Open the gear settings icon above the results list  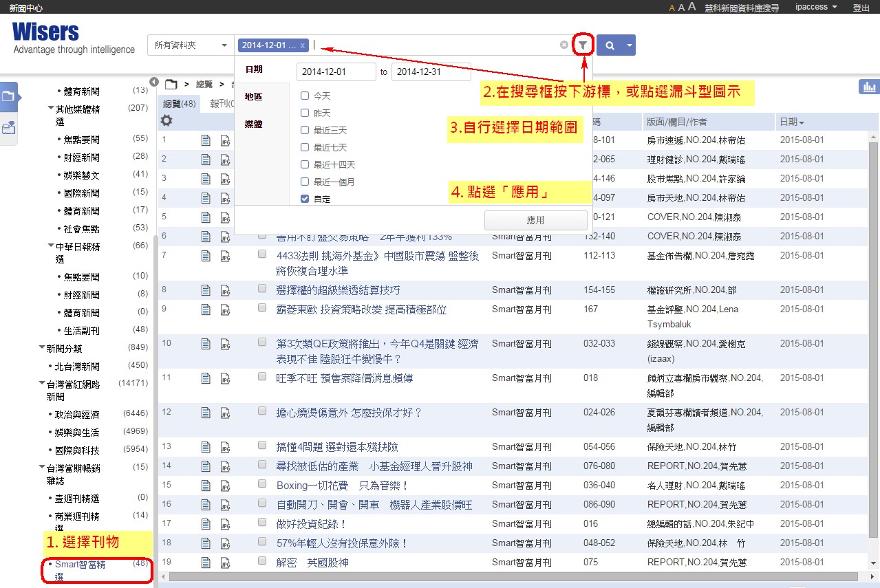(x=167, y=120)
